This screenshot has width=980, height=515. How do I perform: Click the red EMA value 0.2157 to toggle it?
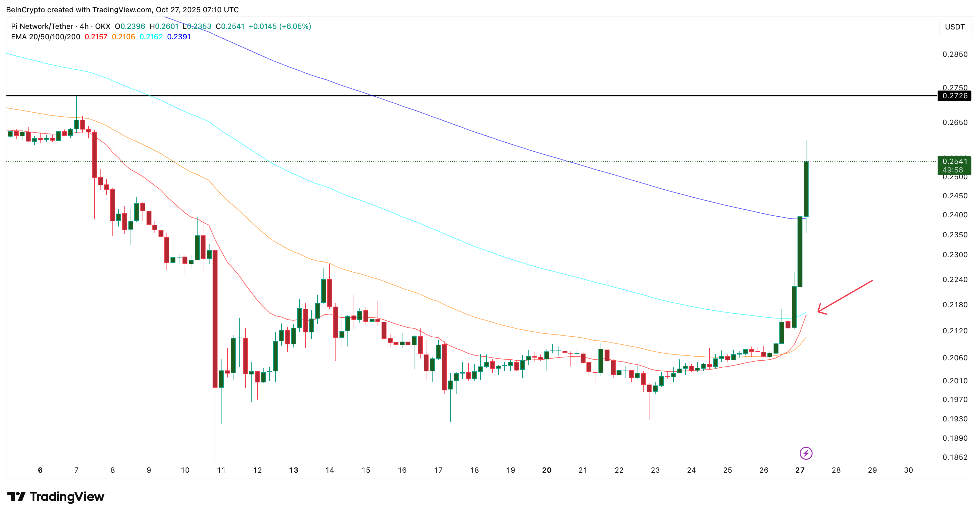95,37
